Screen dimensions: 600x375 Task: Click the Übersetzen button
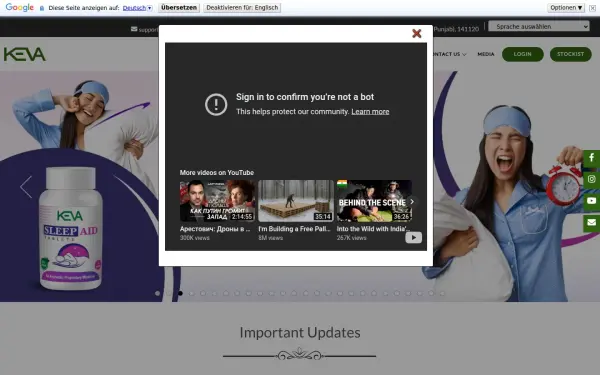coord(179,8)
